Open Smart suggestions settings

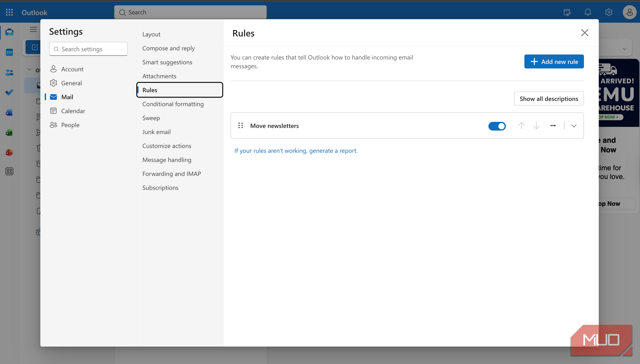[167, 62]
